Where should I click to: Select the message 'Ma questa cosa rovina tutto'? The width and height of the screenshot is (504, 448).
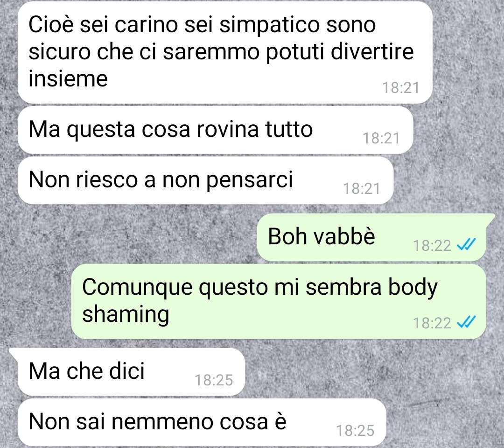point(215,130)
